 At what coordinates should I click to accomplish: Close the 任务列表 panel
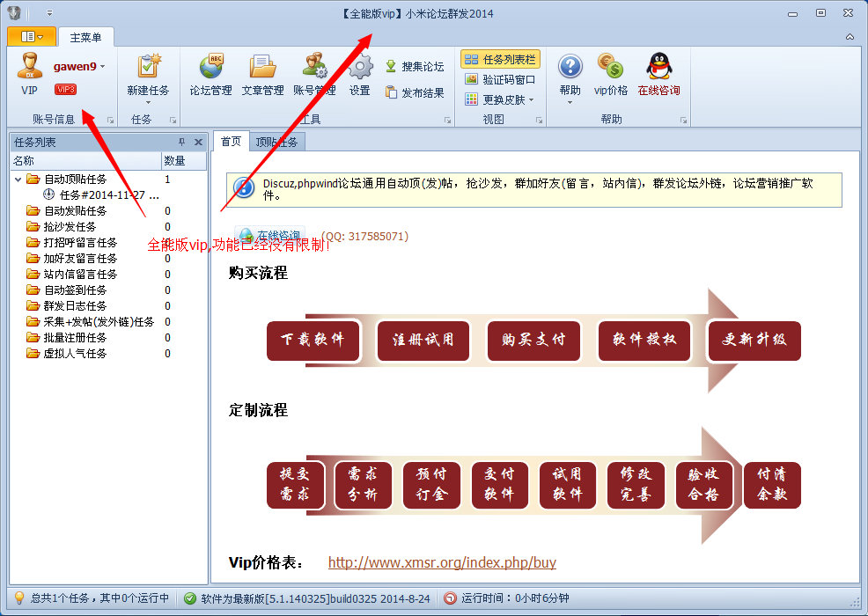click(198, 143)
